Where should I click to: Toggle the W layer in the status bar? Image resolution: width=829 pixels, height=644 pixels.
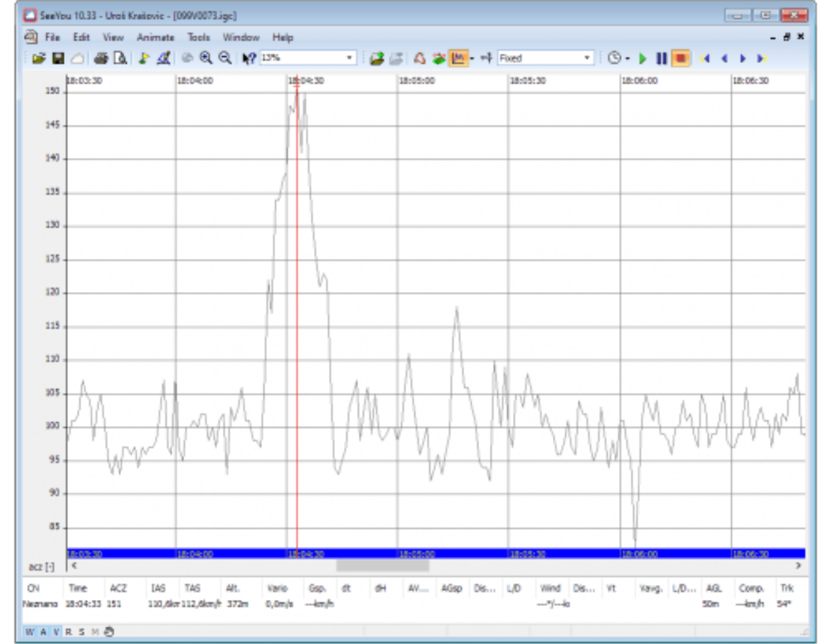point(30,632)
